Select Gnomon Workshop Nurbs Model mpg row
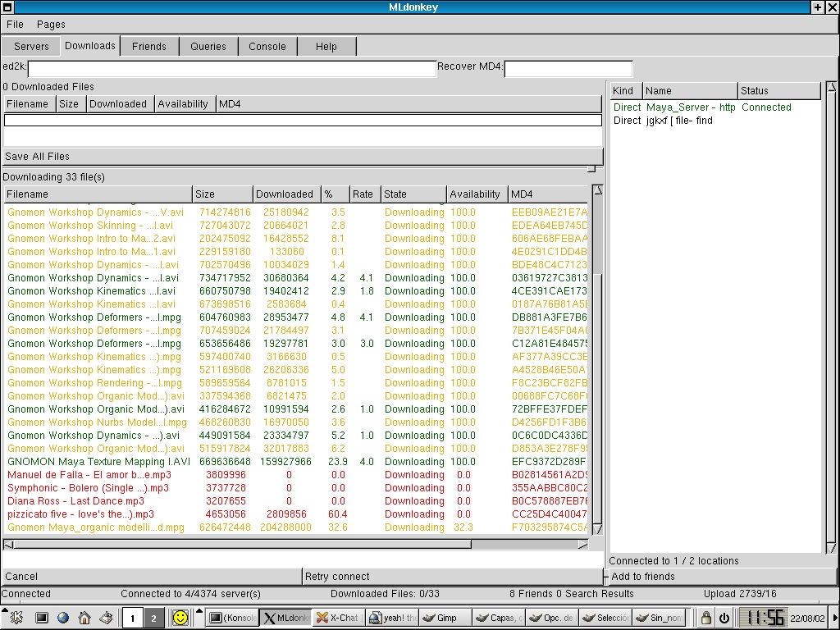840x630 pixels. tap(297, 422)
